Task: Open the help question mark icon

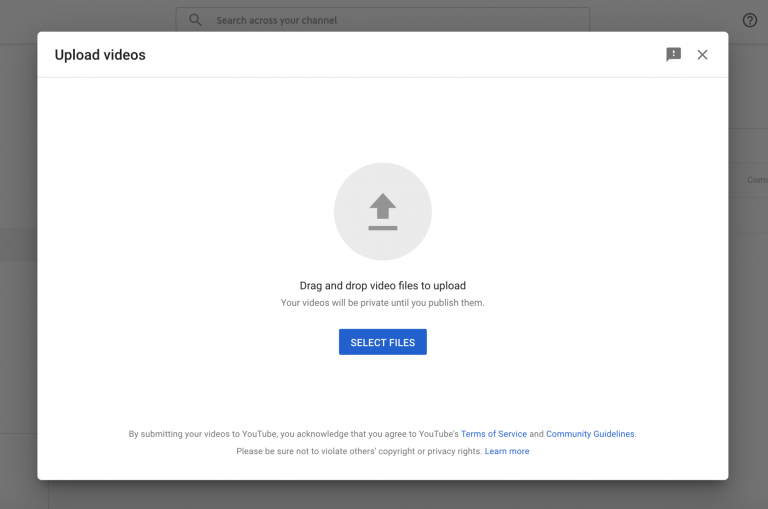Action: (750, 20)
